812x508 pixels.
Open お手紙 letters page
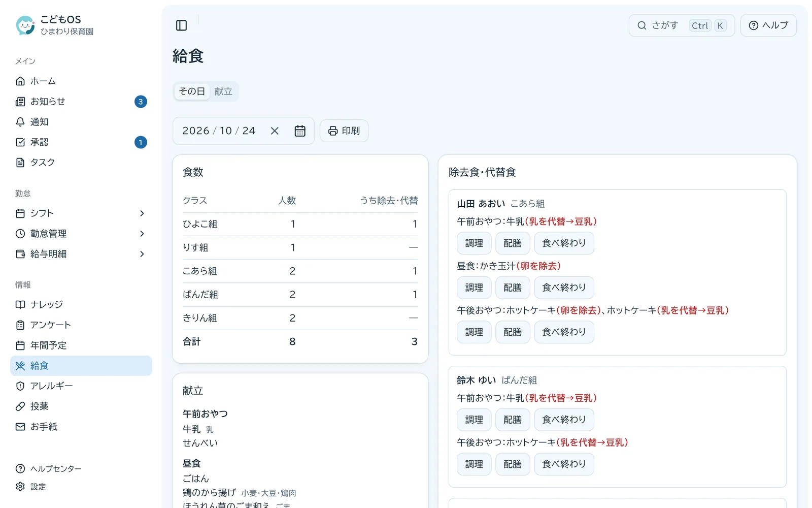(x=81, y=427)
